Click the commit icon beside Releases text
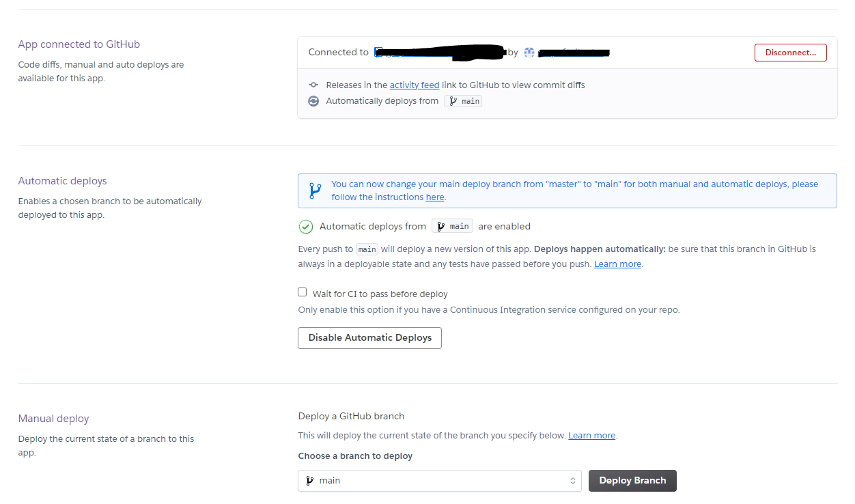The width and height of the screenshot is (855, 504). pyautogui.click(x=313, y=85)
